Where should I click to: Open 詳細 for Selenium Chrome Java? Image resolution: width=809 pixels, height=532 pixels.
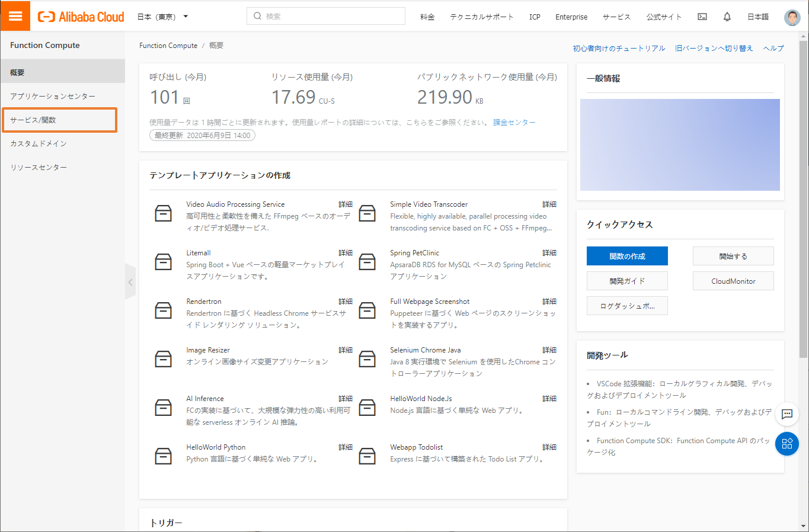pyautogui.click(x=549, y=350)
